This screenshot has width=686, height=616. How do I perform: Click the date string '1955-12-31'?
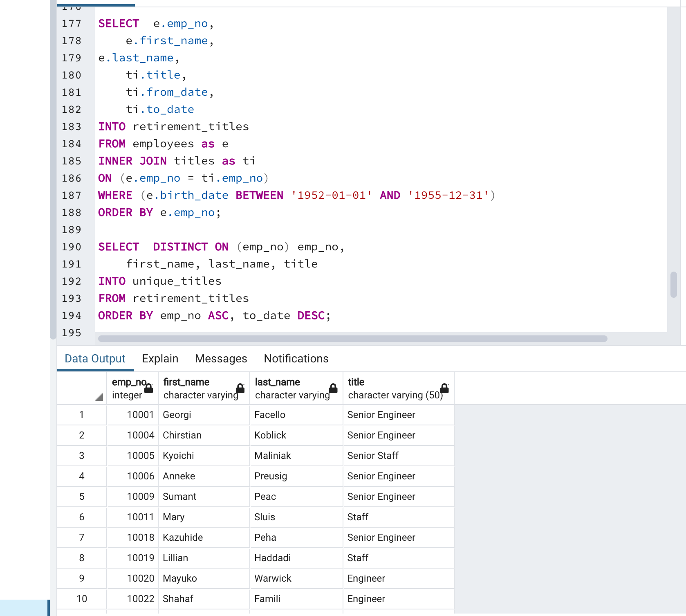click(x=448, y=196)
